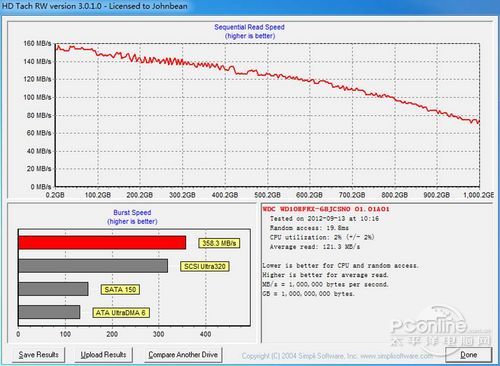The width and height of the screenshot is (500, 366).
Task: Click the SATA 150 label
Action: (x=120, y=289)
